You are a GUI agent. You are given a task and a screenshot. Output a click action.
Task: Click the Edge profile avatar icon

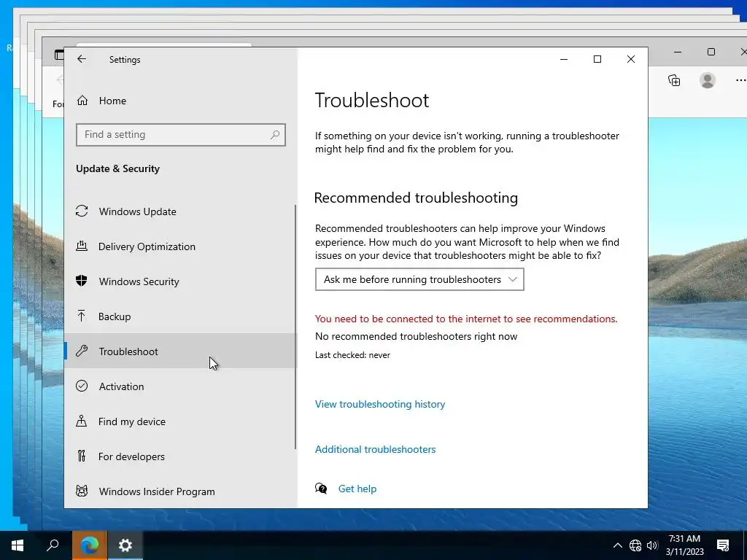click(x=708, y=80)
